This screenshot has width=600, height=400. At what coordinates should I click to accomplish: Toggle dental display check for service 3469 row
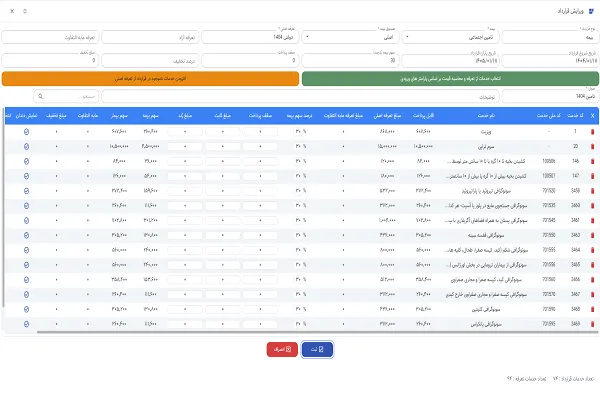[x=26, y=324]
